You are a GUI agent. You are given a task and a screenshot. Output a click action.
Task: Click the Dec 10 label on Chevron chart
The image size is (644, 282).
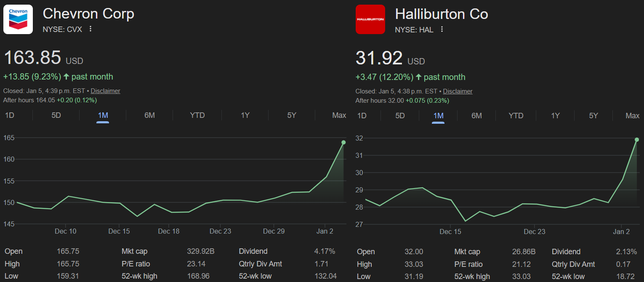tap(66, 231)
